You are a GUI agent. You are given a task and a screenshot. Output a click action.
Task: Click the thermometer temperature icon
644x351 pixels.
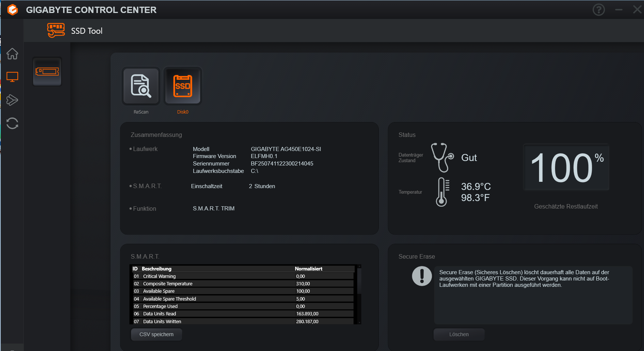click(443, 192)
